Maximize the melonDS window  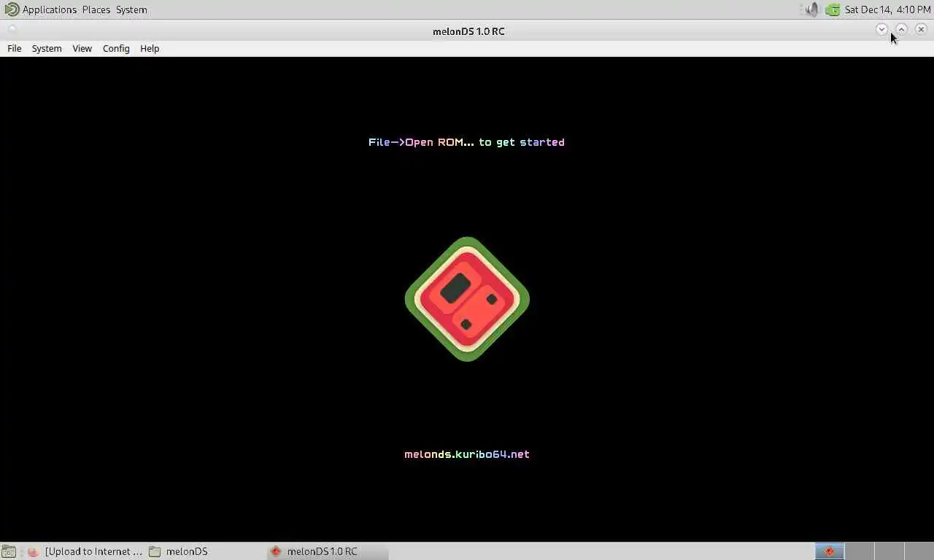pos(901,29)
